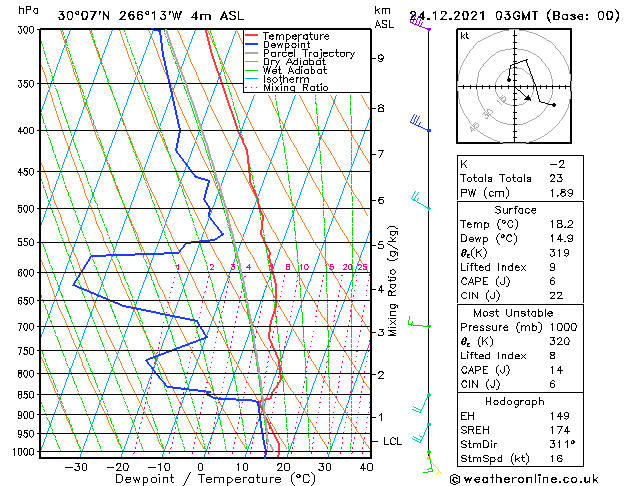Click the Surface CIN value 22
The width and height of the screenshot is (629, 486).
click(x=556, y=296)
